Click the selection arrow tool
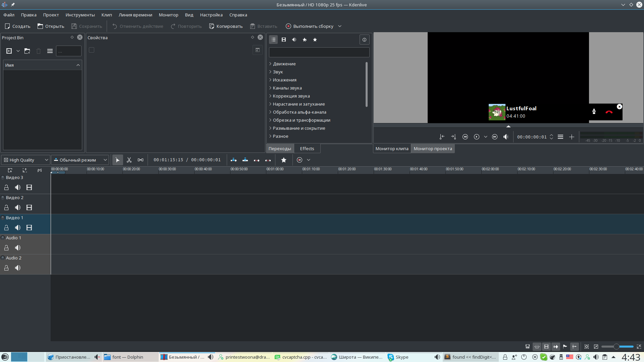 pyautogui.click(x=118, y=160)
